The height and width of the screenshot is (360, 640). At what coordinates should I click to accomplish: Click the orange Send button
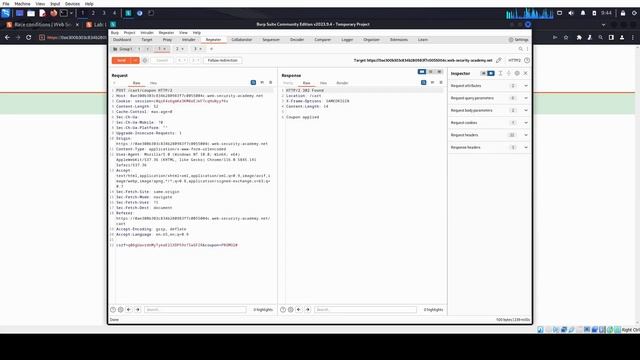point(121,60)
